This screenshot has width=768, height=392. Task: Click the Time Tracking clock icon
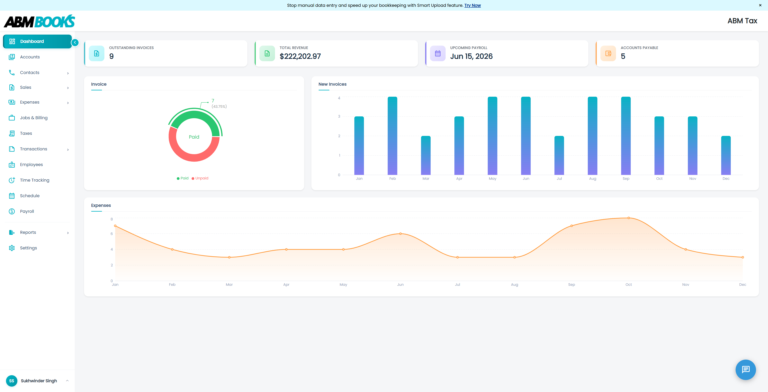(x=12, y=180)
